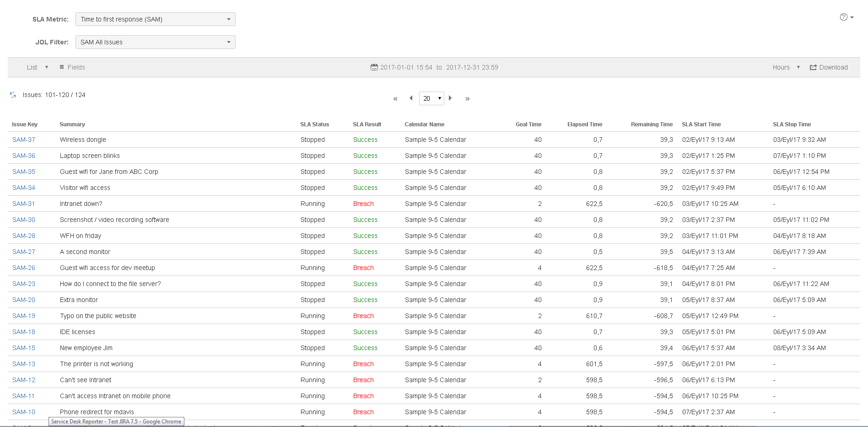The image size is (868, 427).
Task: Jump to the last page of results
Action: coord(467,99)
